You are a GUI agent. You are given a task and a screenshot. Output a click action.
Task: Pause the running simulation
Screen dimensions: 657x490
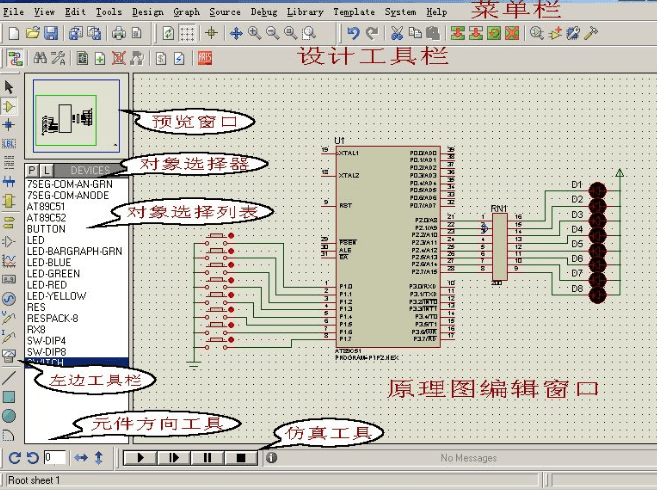(207, 457)
